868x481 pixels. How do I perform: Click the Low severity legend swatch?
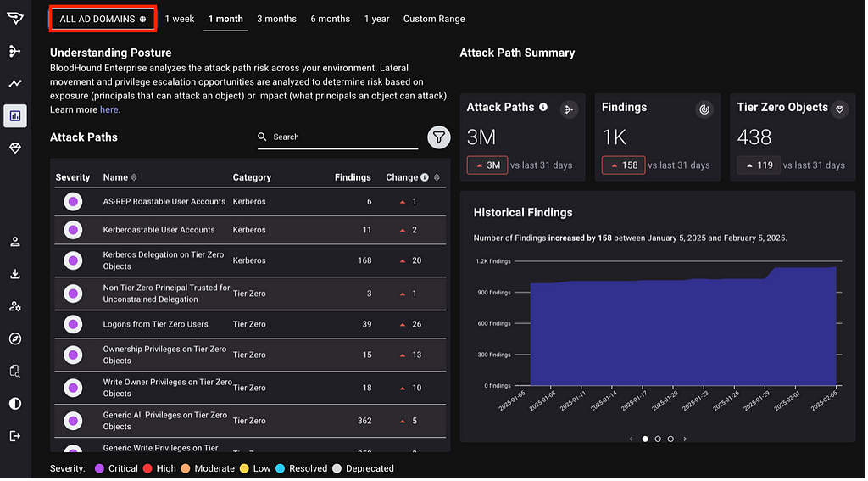point(244,469)
